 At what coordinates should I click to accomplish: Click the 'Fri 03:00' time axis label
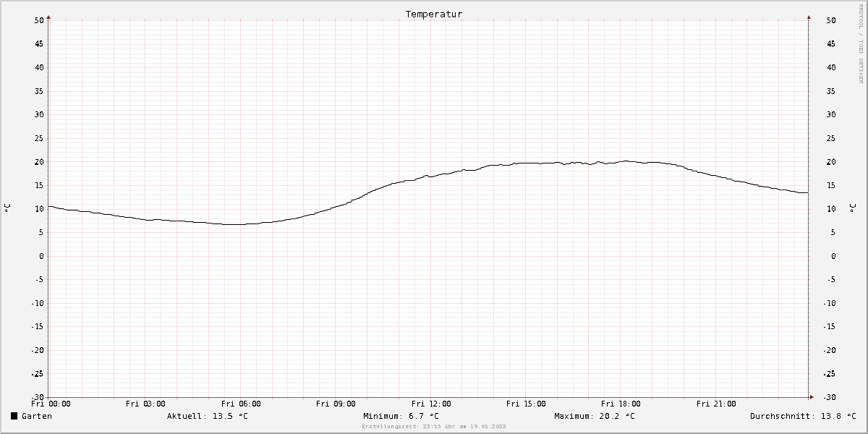145,404
